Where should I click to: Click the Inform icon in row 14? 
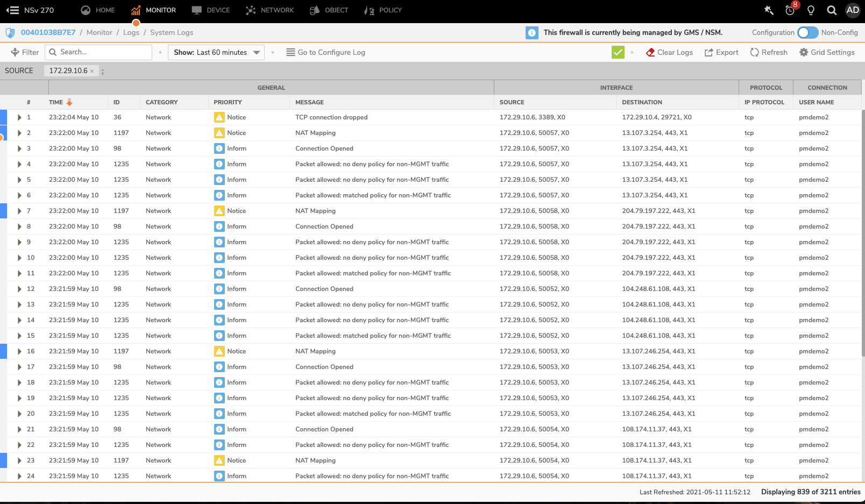coord(219,320)
